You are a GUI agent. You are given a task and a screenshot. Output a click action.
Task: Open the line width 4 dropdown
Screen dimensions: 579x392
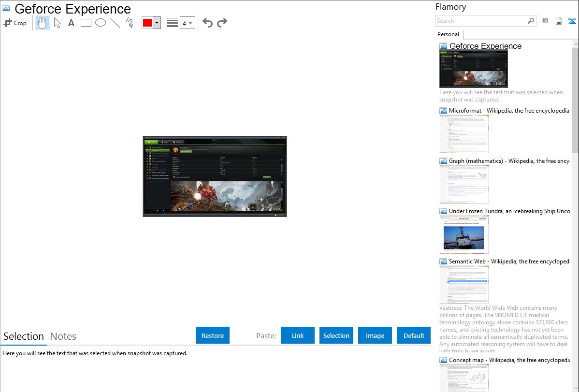[187, 23]
